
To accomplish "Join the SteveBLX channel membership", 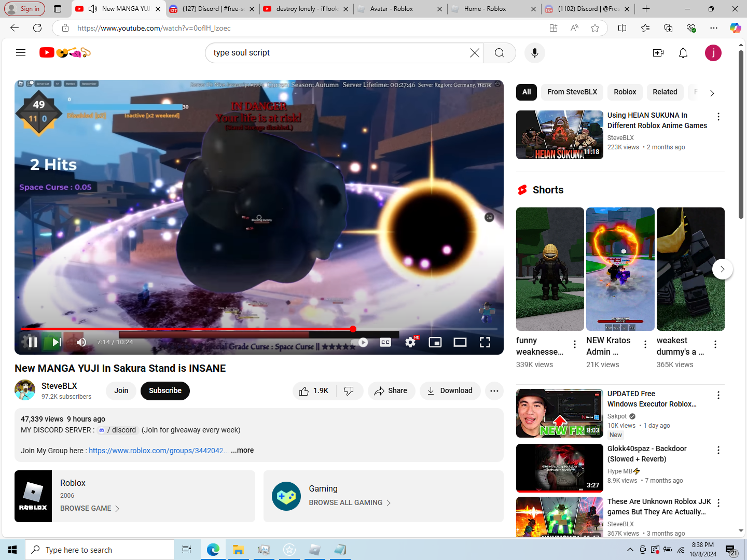I will pyautogui.click(x=121, y=391).
